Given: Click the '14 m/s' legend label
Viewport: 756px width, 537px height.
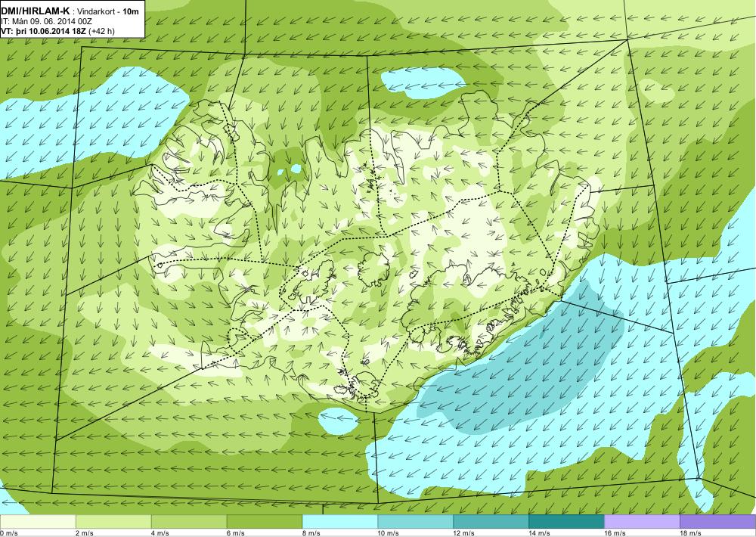Looking at the screenshot, I should point(540,533).
